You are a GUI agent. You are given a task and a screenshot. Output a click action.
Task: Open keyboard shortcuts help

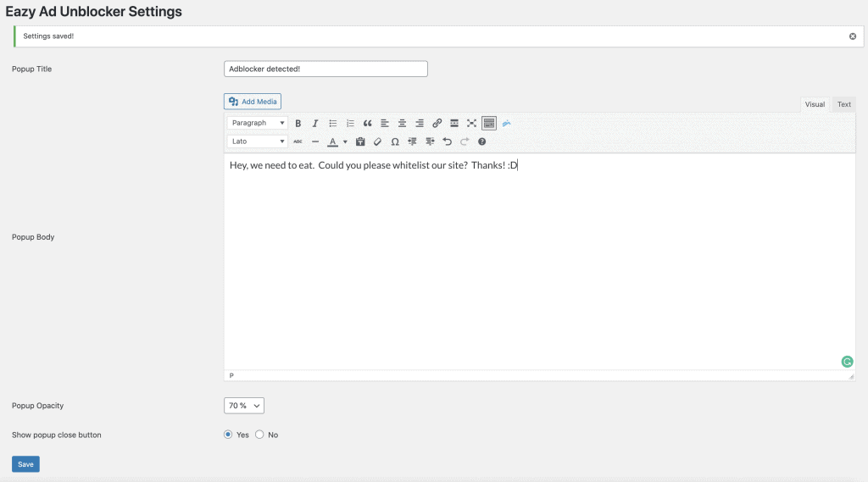482,141
